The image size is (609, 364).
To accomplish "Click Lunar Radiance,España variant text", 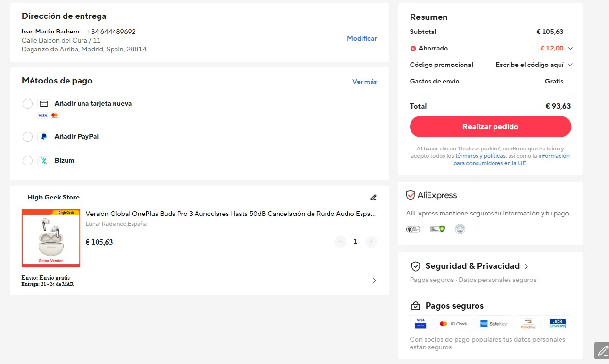I will point(116,224).
